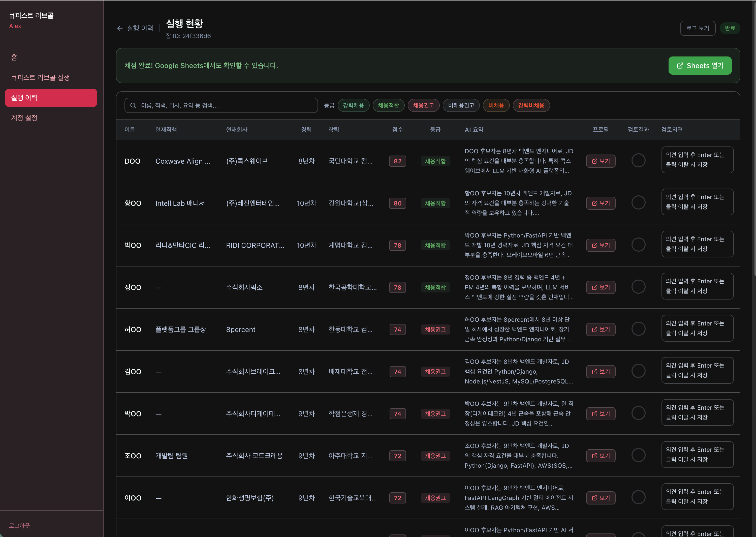Open profile 보기 for 허OO row
This screenshot has width=756, height=537.
(x=600, y=329)
